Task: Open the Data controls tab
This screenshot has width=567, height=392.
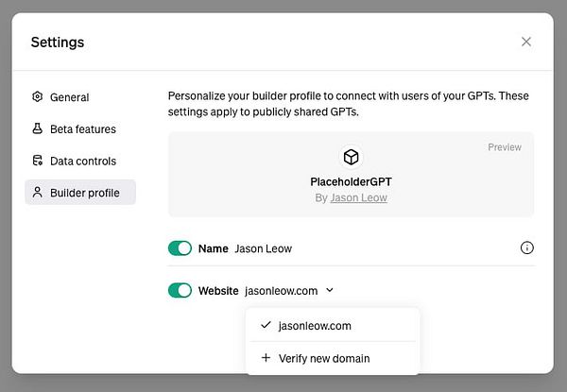Action: [82, 161]
